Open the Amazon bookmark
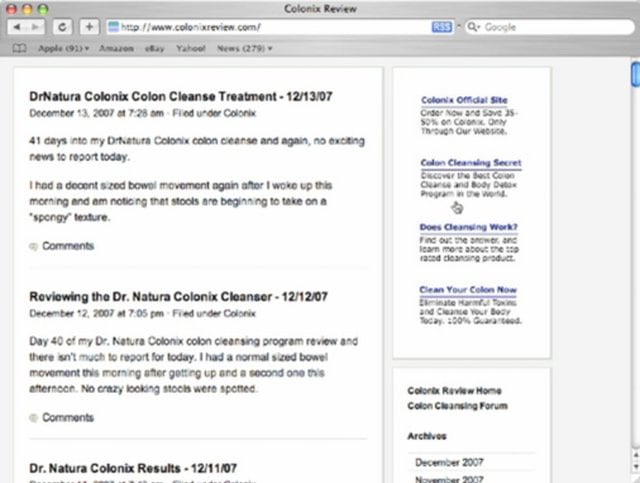The image size is (640, 483). tap(116, 49)
